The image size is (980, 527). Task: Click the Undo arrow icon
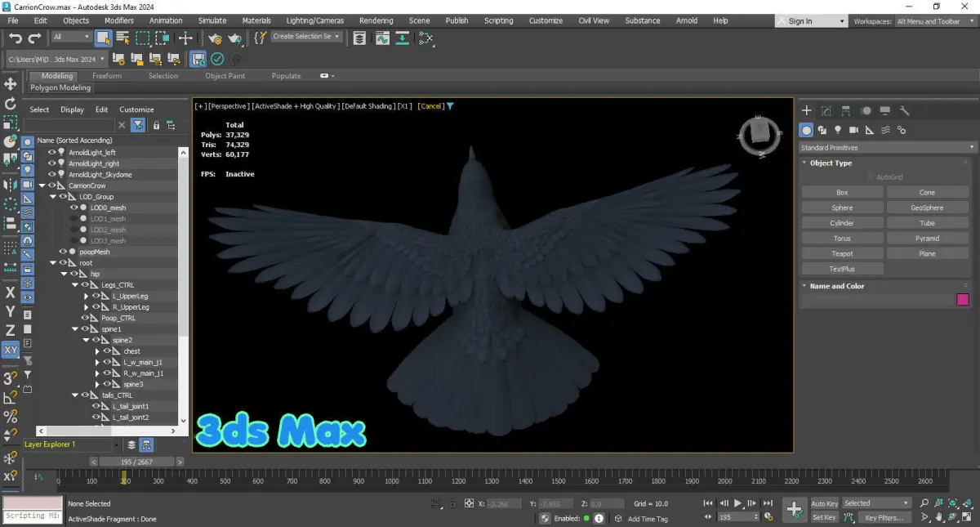point(16,38)
